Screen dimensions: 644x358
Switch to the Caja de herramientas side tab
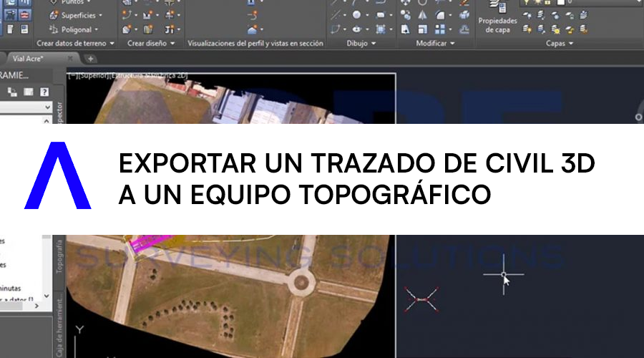coord(59,326)
